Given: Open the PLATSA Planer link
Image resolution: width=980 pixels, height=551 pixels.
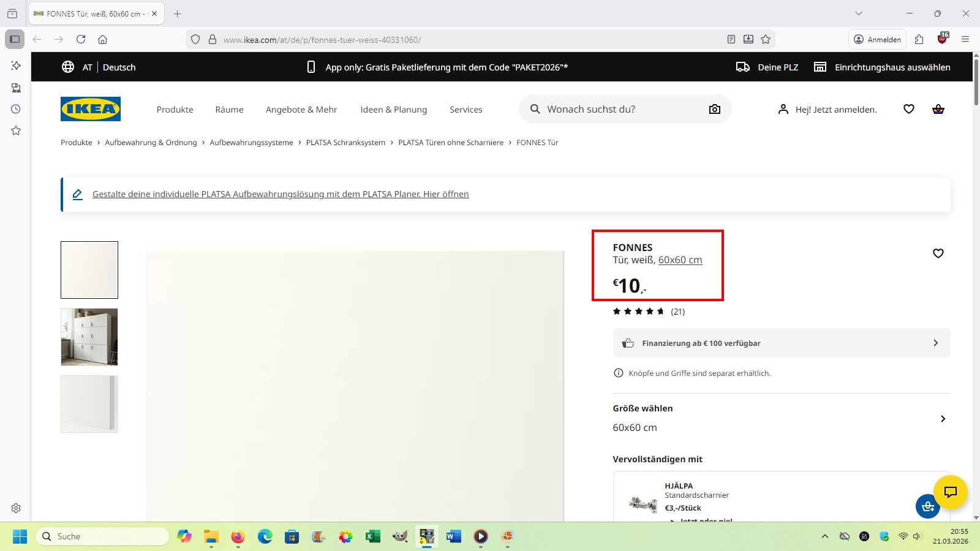Looking at the screenshot, I should (281, 194).
